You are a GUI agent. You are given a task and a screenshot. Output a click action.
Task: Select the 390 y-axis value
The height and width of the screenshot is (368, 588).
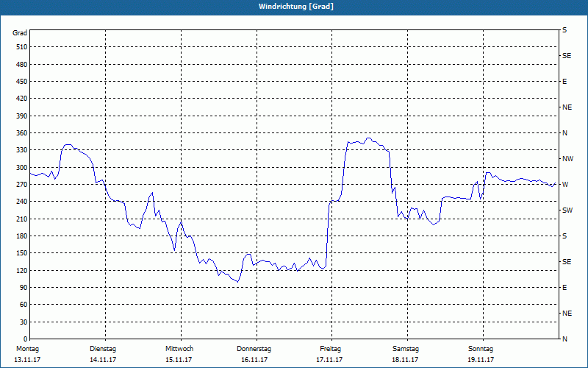(x=22, y=116)
